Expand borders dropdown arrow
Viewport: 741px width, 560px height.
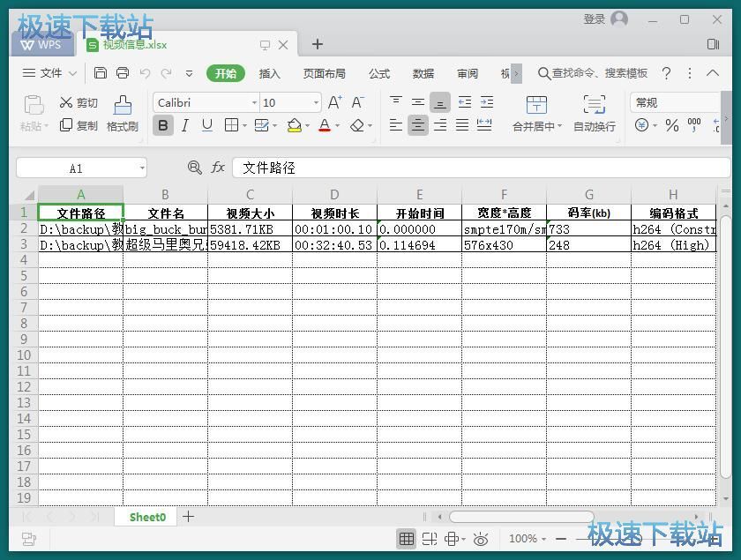coord(244,126)
